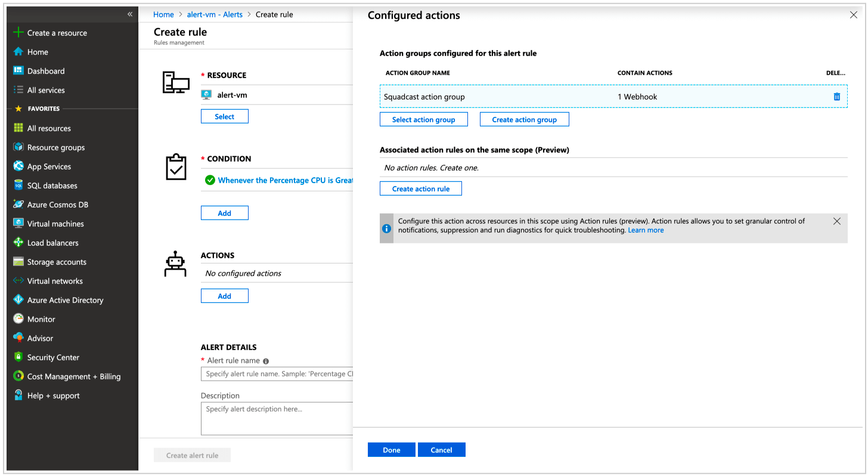Open the Learn more link

point(646,230)
